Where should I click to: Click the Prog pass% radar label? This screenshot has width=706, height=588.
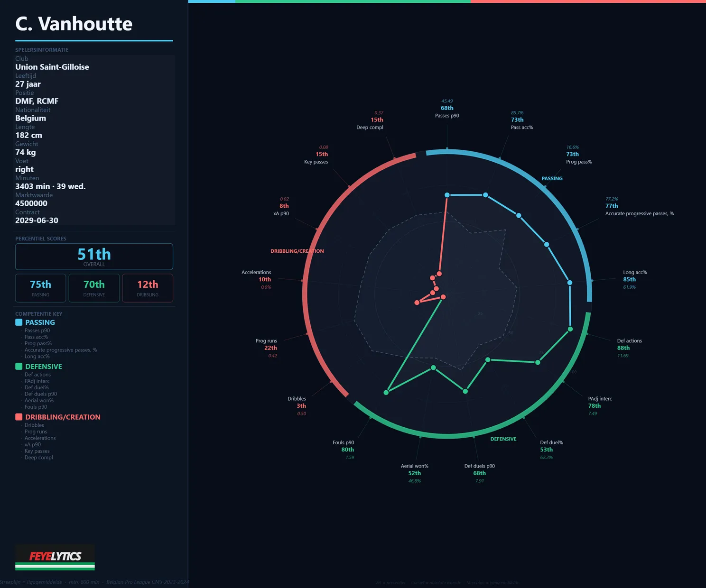[579, 162]
